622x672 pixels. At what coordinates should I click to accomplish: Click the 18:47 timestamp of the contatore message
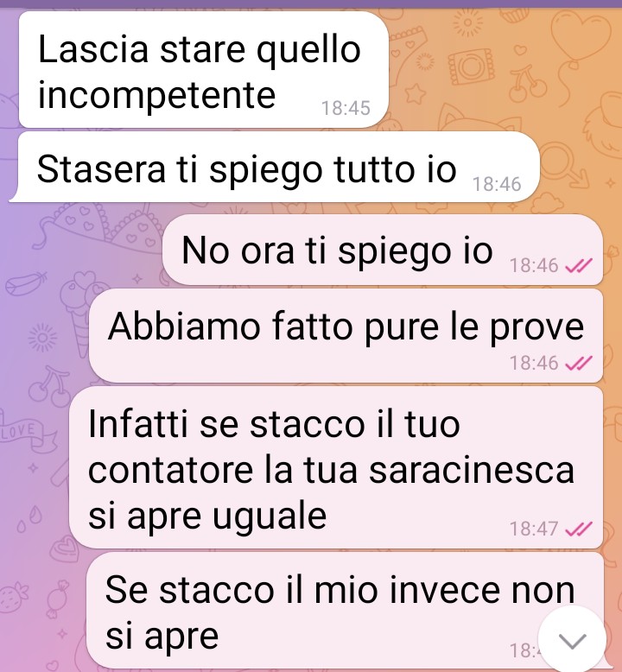coord(534,529)
